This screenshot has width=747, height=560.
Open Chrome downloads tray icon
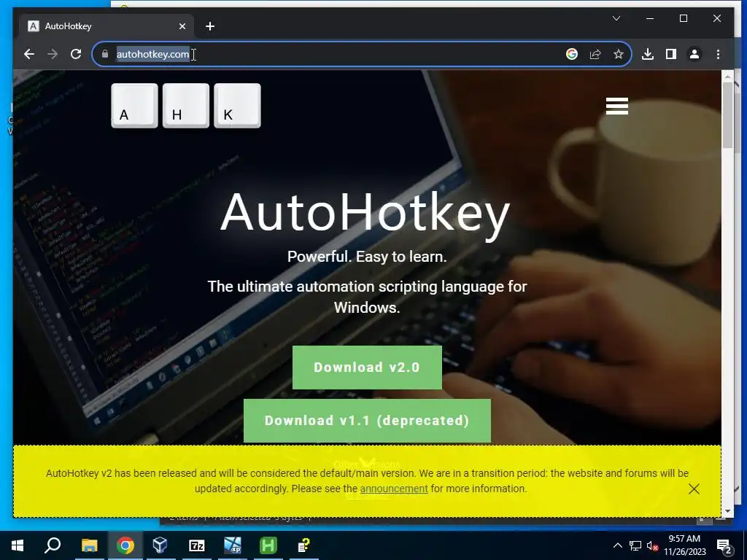coord(648,54)
